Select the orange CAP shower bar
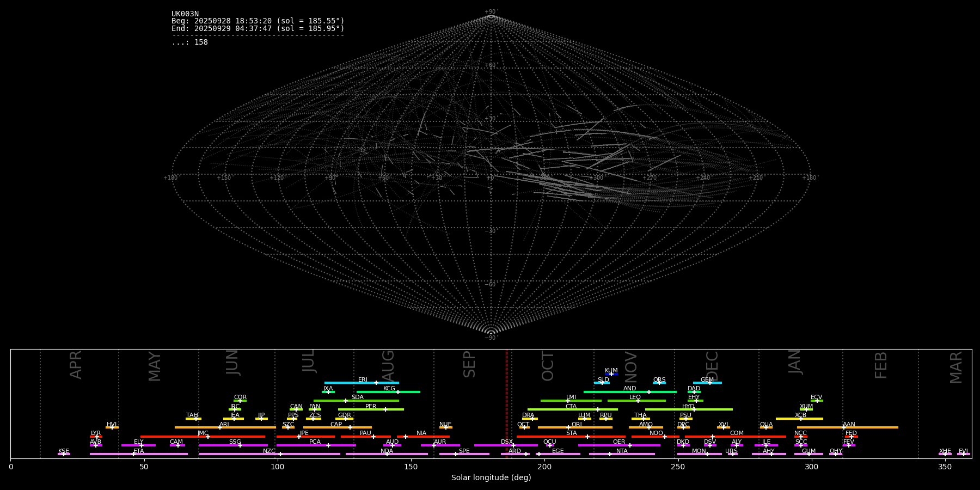Viewport: 980px width, 490px height. point(338,427)
